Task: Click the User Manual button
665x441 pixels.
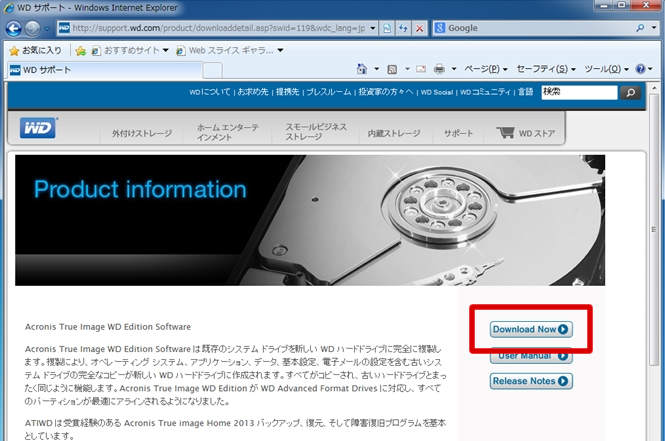Action: click(x=531, y=356)
